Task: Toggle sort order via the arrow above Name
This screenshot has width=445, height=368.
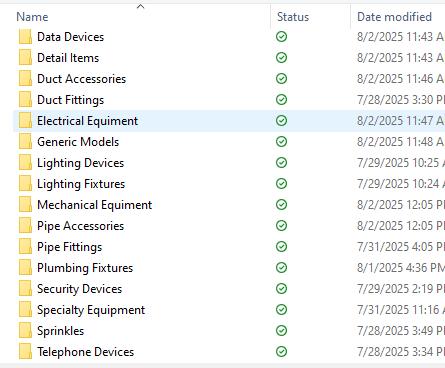Action: [x=141, y=6]
